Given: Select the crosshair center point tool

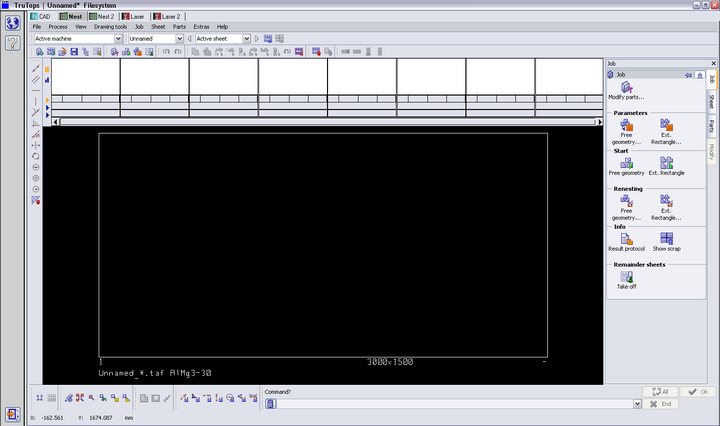Looking at the screenshot, I should 35,146.
